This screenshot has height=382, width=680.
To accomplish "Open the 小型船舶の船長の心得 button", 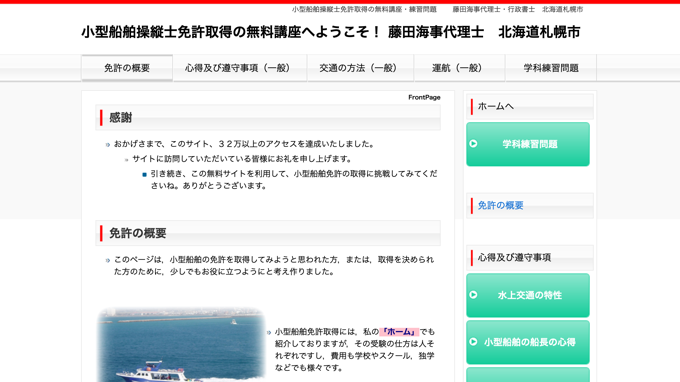I will (x=528, y=342).
